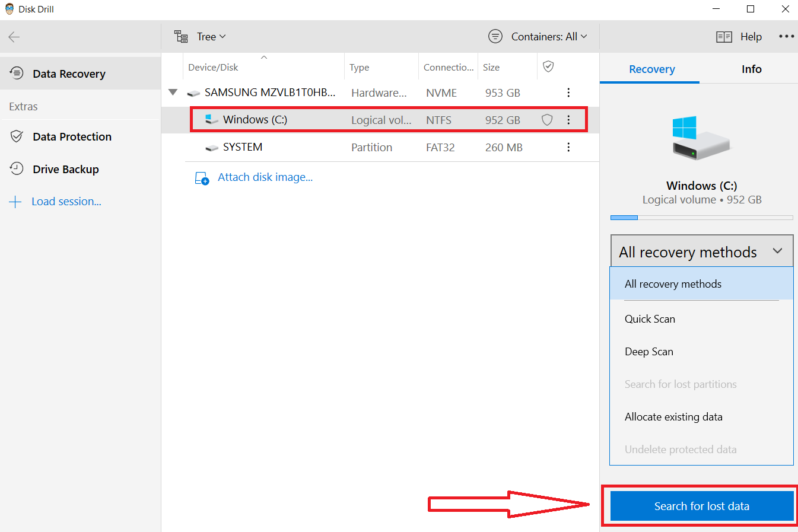The image size is (798, 532).
Task: Click the protection shield column header icon
Action: (549, 66)
